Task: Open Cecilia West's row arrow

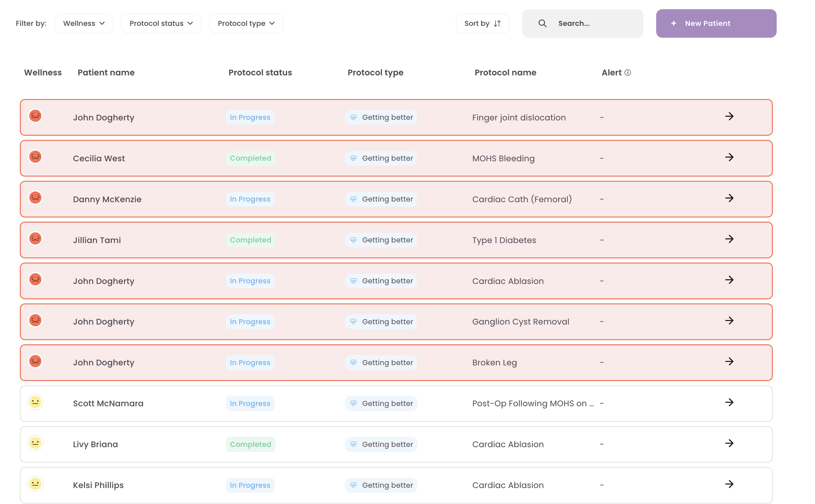Action: (729, 157)
